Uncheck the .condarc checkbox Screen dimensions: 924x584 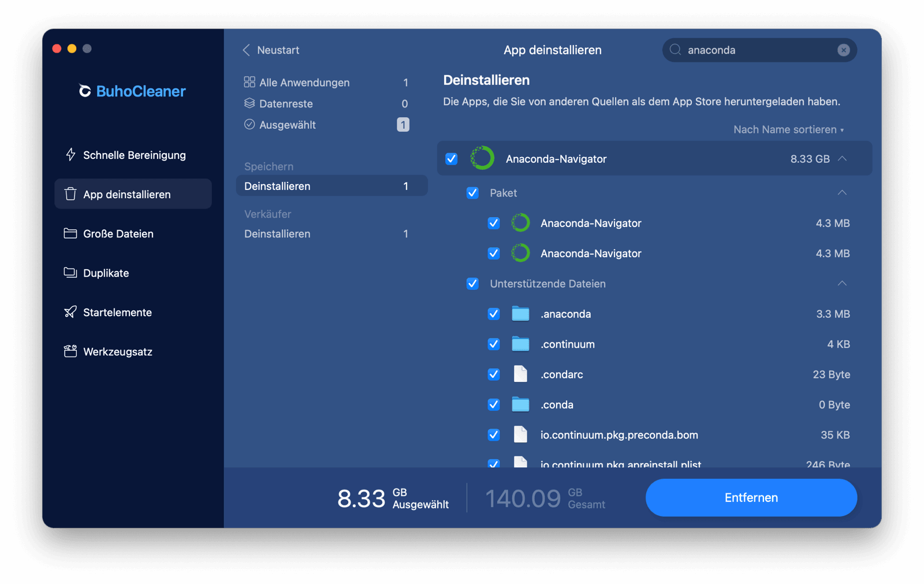tap(494, 374)
